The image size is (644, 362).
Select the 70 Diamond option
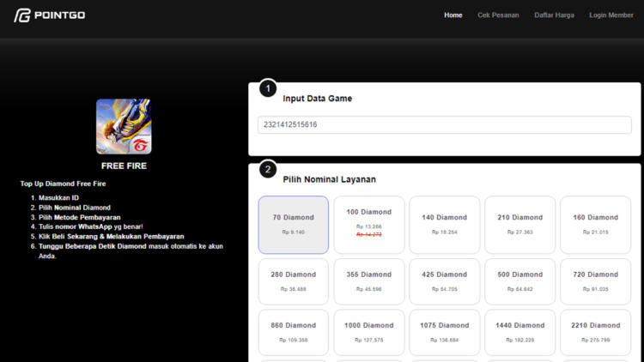293,225
